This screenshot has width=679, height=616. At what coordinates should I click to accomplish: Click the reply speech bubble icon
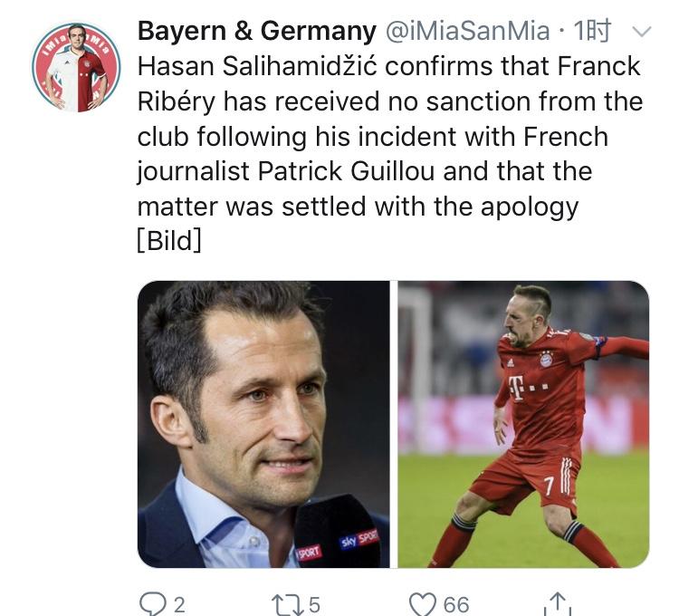tap(150, 604)
